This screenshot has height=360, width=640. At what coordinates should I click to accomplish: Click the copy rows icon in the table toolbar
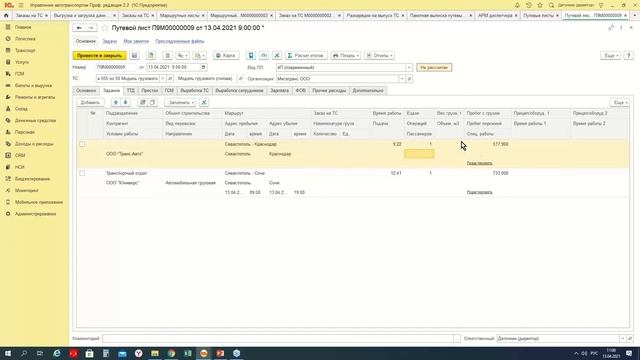152,102
